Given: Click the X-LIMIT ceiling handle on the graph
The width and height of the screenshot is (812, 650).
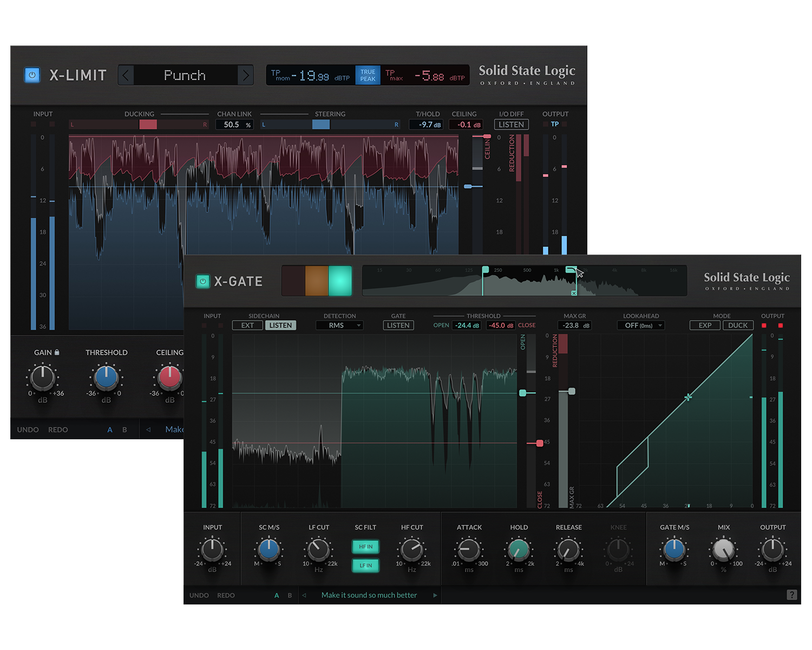Looking at the screenshot, I should click(487, 136).
